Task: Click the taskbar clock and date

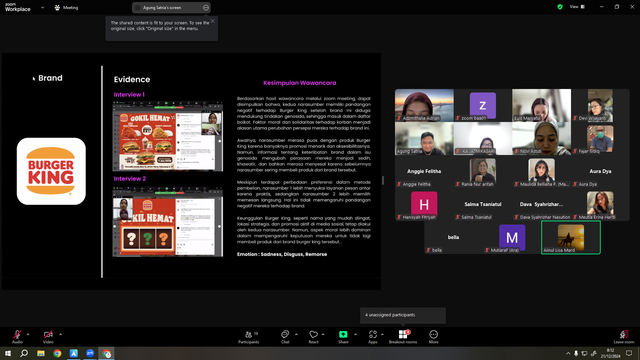Action: coord(610,353)
